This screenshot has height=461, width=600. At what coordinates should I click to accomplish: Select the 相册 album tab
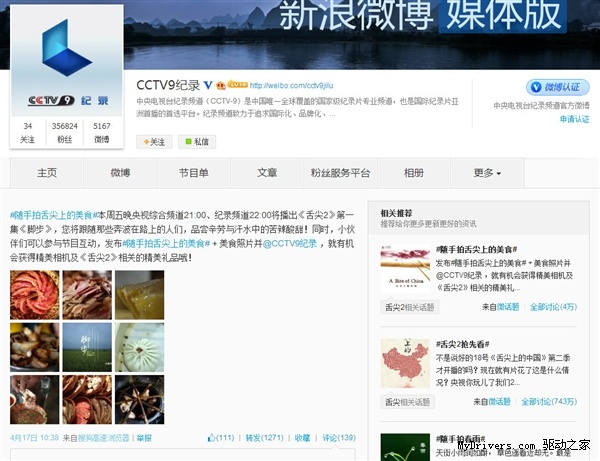pyautogui.click(x=413, y=173)
